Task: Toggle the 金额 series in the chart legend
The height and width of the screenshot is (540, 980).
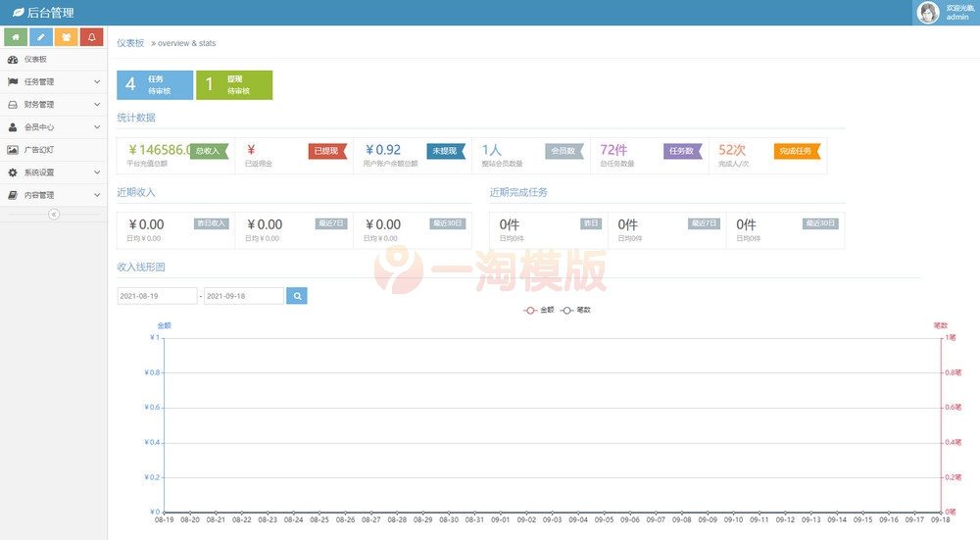Action: pyautogui.click(x=539, y=310)
